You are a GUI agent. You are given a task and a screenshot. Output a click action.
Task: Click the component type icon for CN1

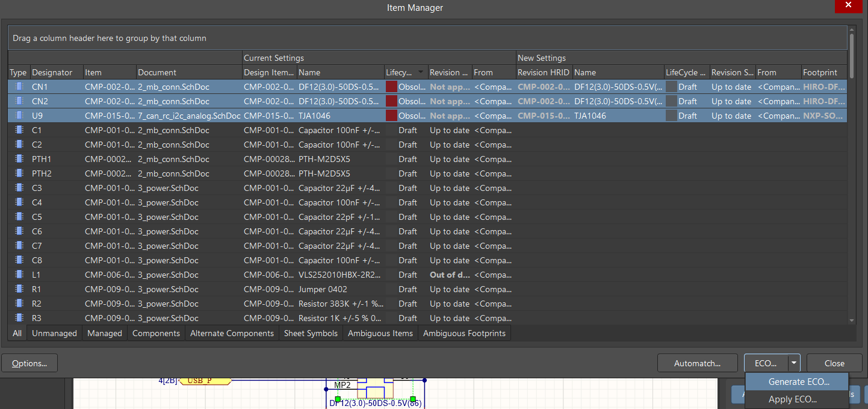point(19,87)
